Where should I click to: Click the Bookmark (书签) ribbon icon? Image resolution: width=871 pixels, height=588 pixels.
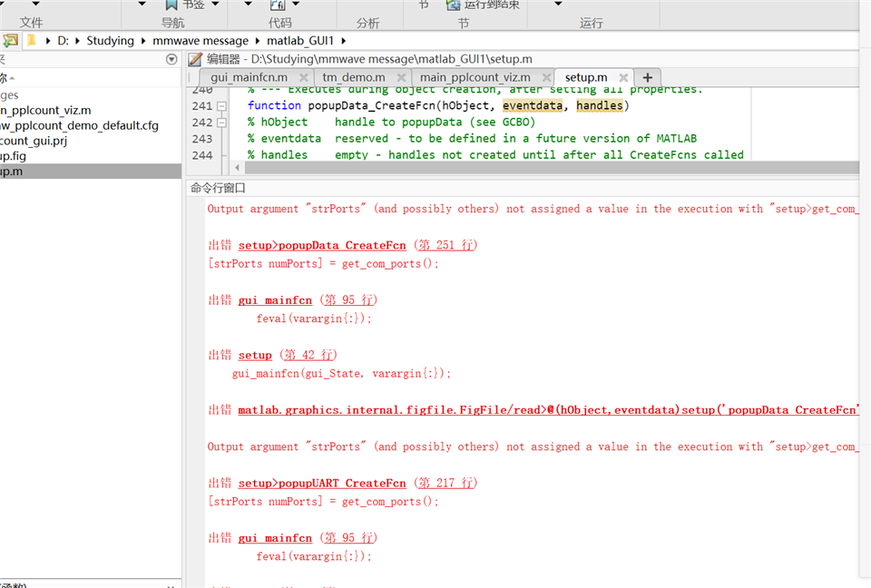(171, 5)
